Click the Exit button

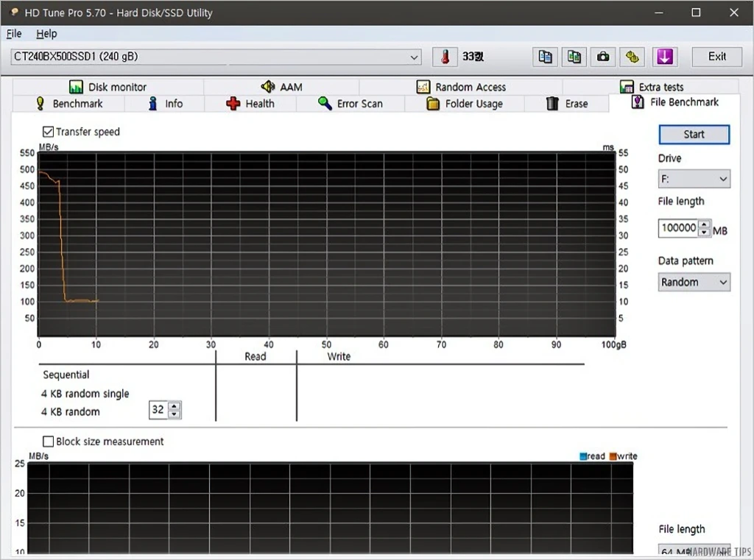pos(717,57)
